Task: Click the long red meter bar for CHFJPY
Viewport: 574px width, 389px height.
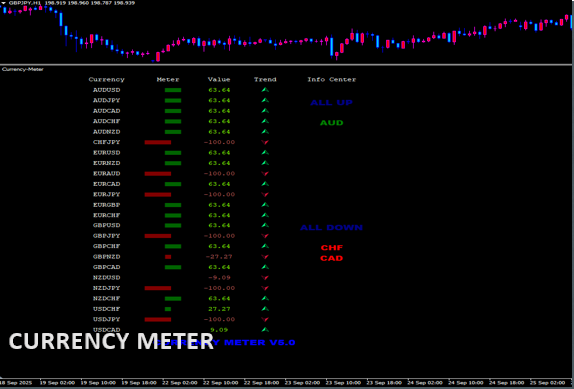Action: [x=158, y=142]
